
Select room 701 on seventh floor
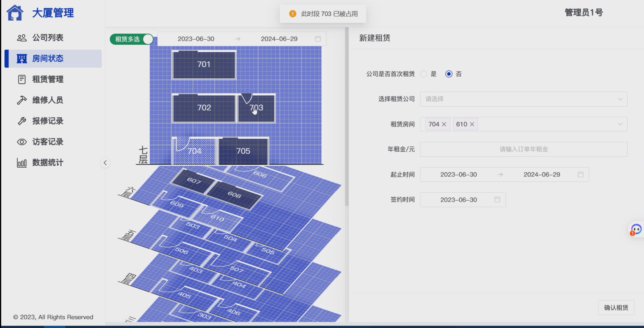pyautogui.click(x=204, y=65)
